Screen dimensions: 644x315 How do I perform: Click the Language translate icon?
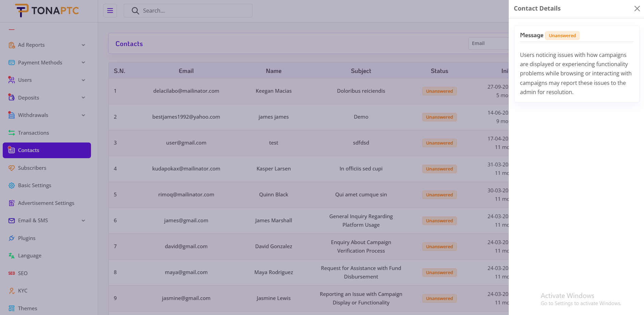coord(12,256)
